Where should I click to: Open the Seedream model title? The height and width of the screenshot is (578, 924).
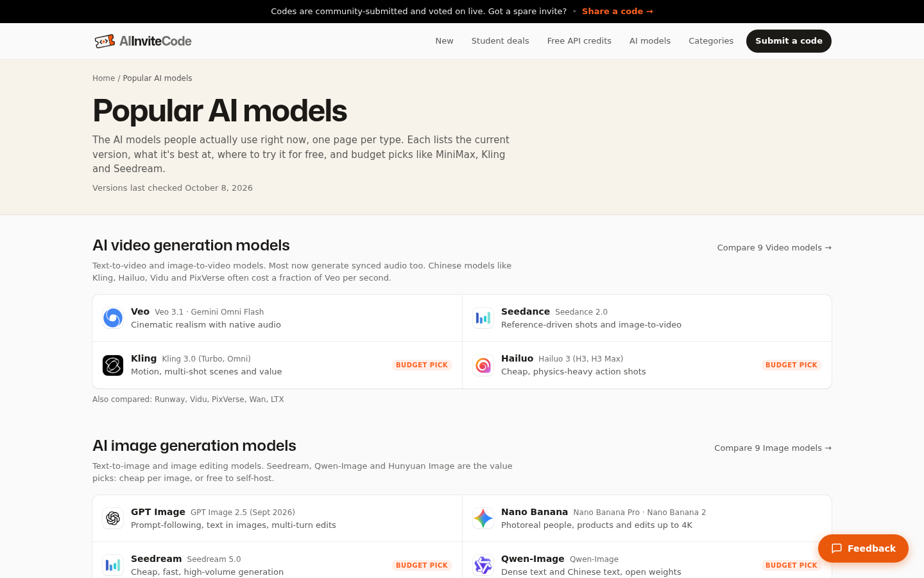pyautogui.click(x=156, y=559)
